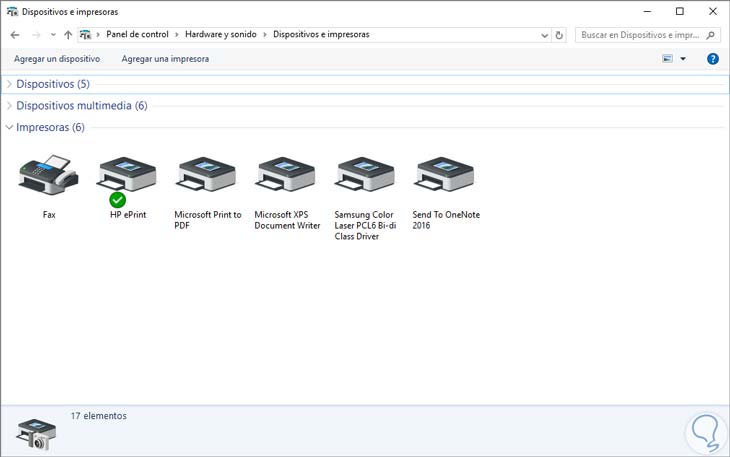This screenshot has width=730, height=457.
Task: Open chevron after Hardware y sonido breadcrumb
Action: pyautogui.click(x=265, y=35)
